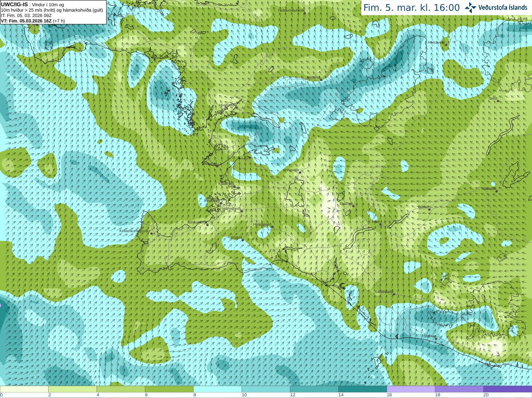Click the 2–4 m/s light green legend swatch
Image resolution: width=532 pixels, height=398 pixels.
[72, 389]
